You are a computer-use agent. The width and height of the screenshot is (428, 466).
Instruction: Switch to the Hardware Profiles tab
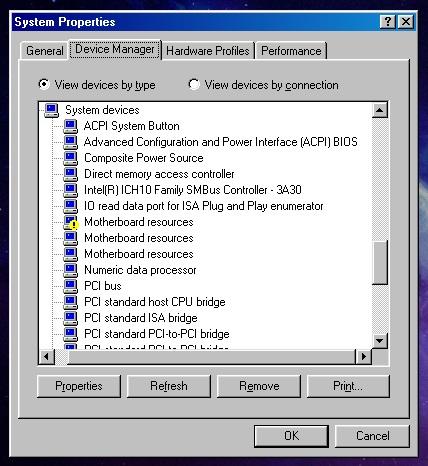coord(208,51)
